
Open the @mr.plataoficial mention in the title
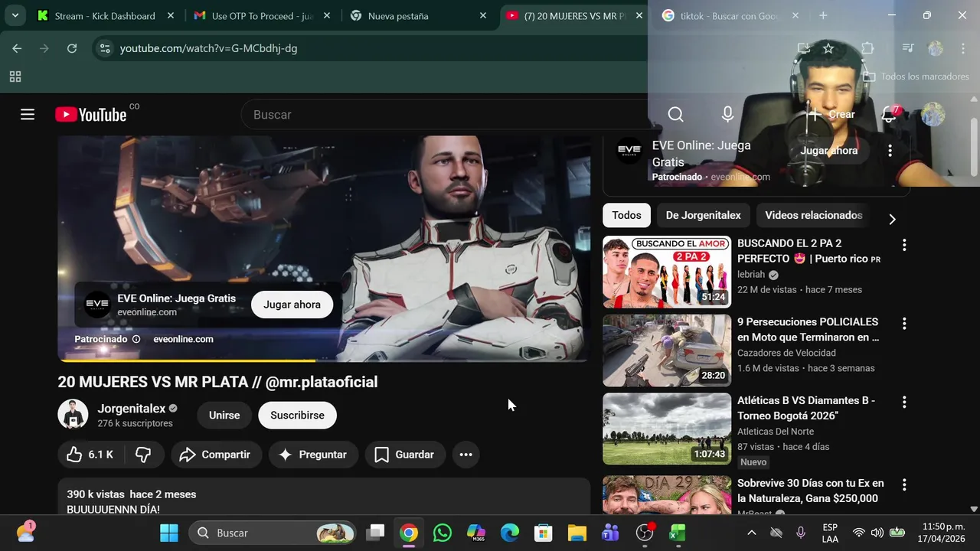click(x=322, y=382)
